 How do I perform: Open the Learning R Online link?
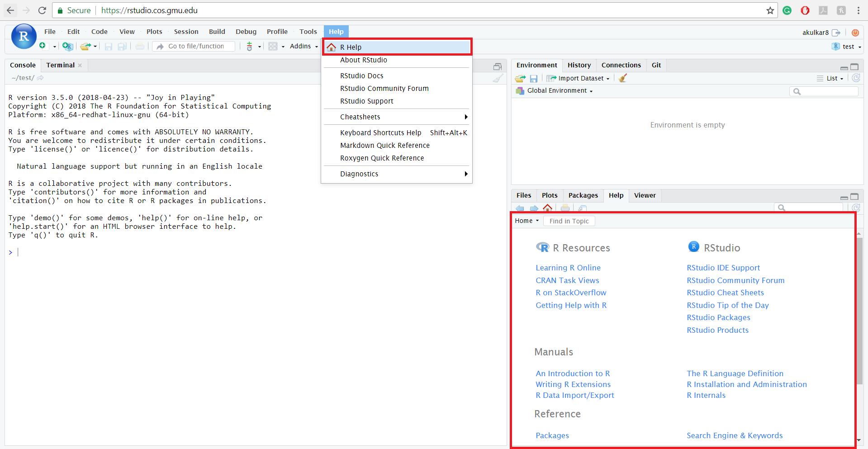(568, 268)
